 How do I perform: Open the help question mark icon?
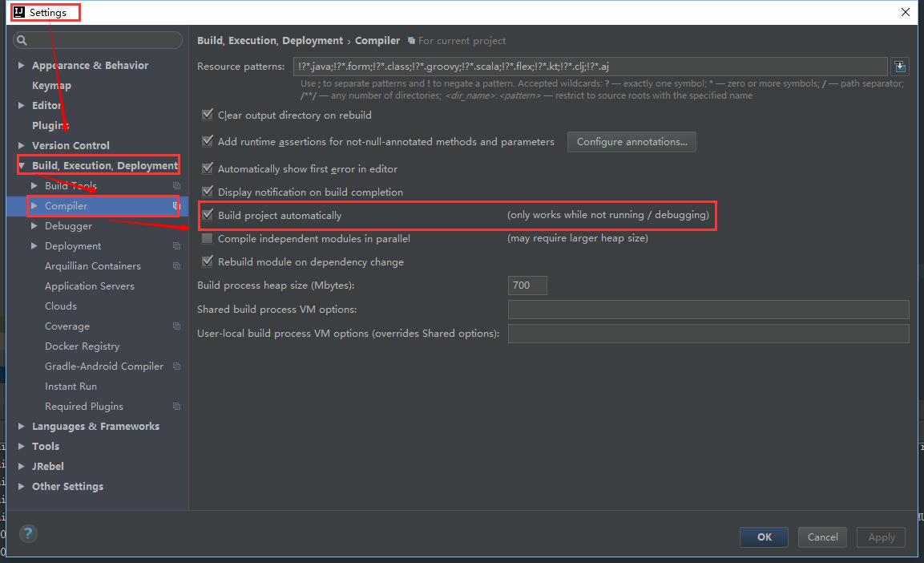[28, 533]
